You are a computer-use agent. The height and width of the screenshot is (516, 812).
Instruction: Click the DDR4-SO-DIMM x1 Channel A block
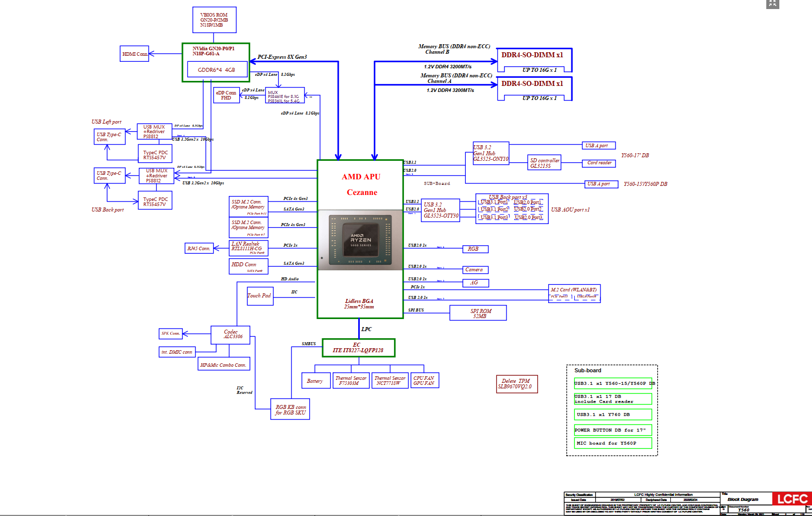pos(535,89)
